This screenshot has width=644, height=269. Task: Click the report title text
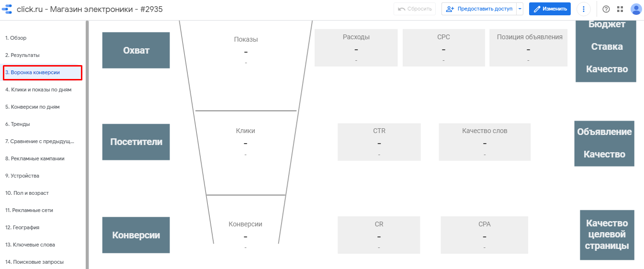point(90,9)
